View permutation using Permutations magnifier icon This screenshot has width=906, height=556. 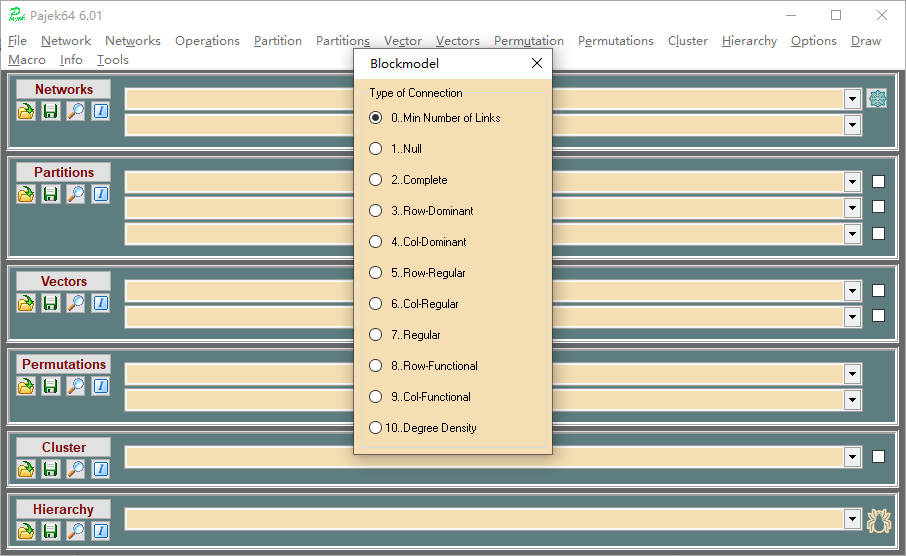(76, 386)
